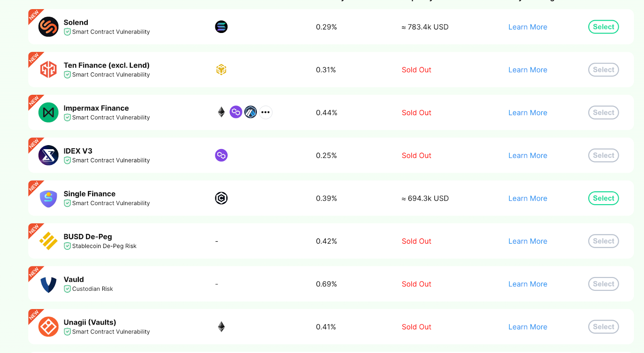The image size is (644, 353).
Task: Click the disabled Select button for Unagii
Action: (x=603, y=327)
